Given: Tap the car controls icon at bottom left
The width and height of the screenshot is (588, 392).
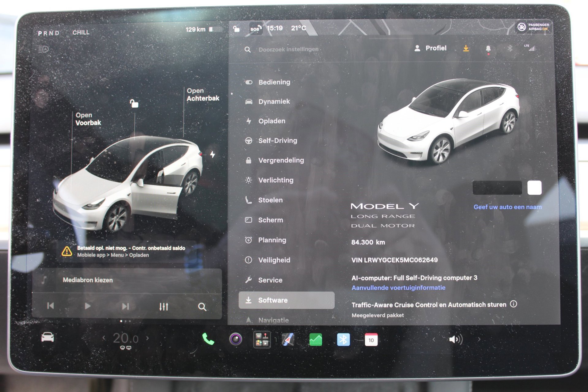Looking at the screenshot, I should (47, 337).
